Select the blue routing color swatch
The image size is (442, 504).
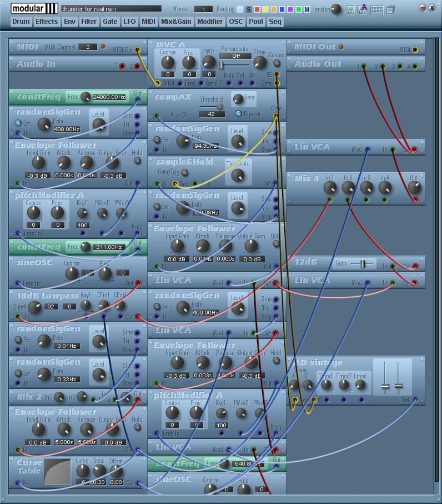pos(282,9)
